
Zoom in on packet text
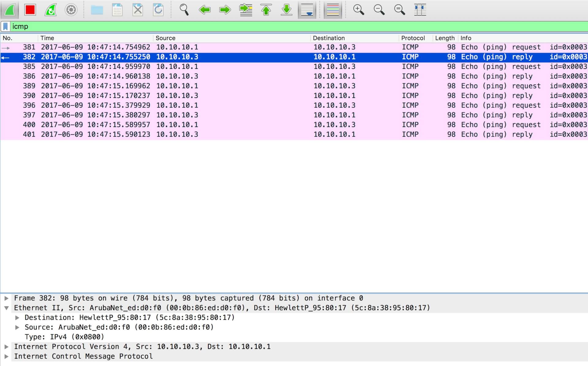[x=358, y=10]
